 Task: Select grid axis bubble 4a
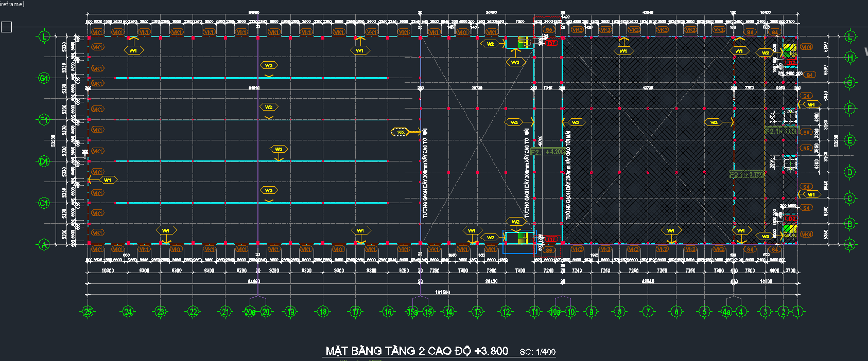(x=726, y=312)
